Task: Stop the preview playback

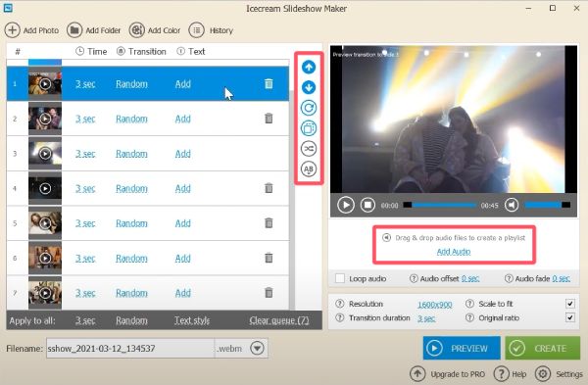Action: pos(367,205)
